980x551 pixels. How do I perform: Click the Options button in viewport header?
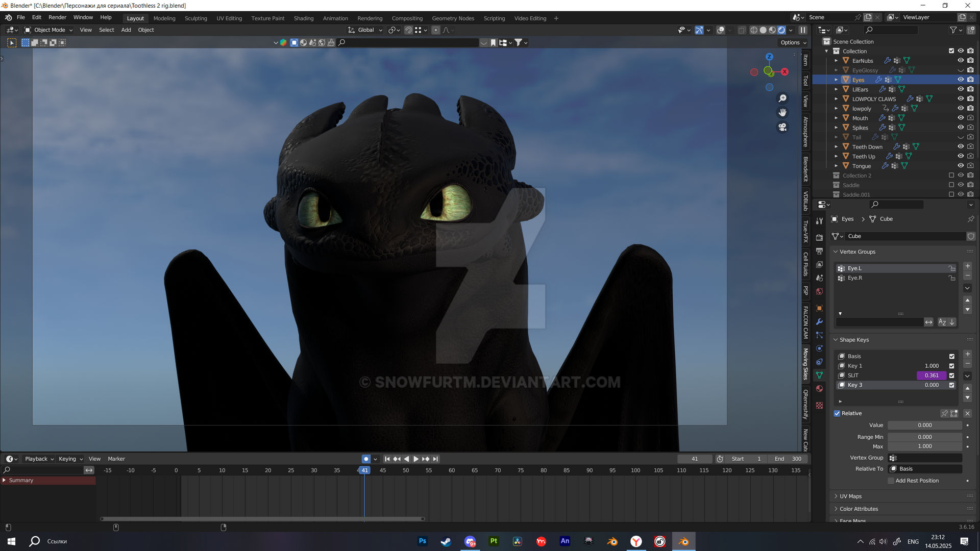pos(793,42)
